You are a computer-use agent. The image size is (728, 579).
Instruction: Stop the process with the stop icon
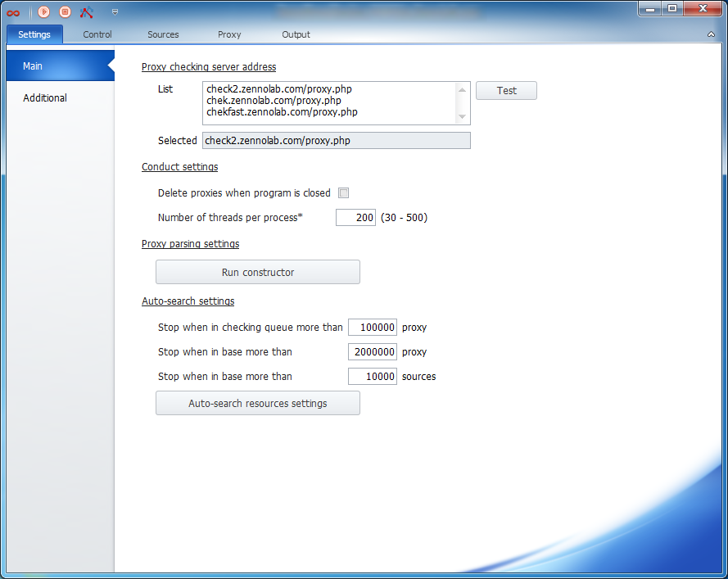point(65,11)
